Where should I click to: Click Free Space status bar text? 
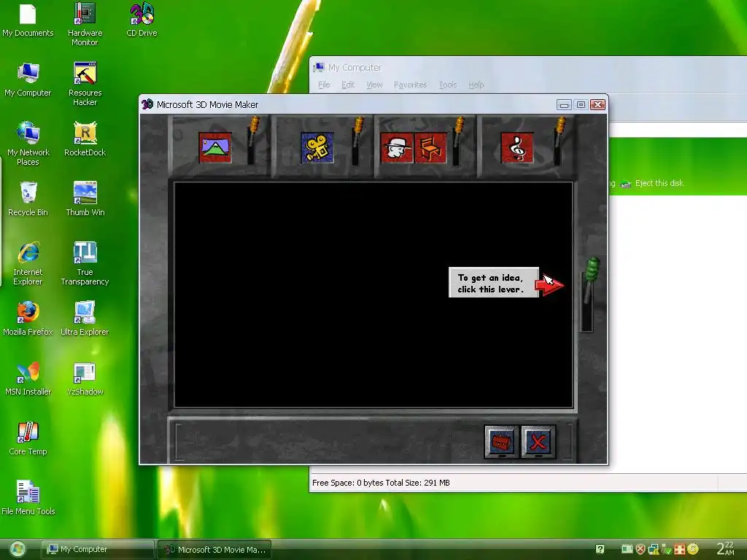[x=381, y=483]
